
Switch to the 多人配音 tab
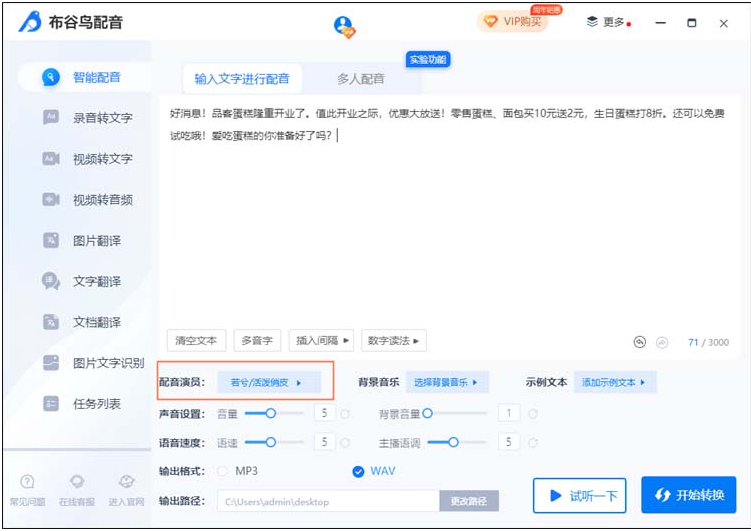(x=360, y=79)
